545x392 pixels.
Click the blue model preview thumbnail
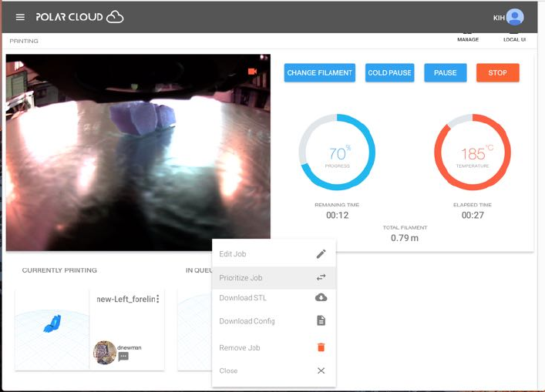(x=52, y=329)
